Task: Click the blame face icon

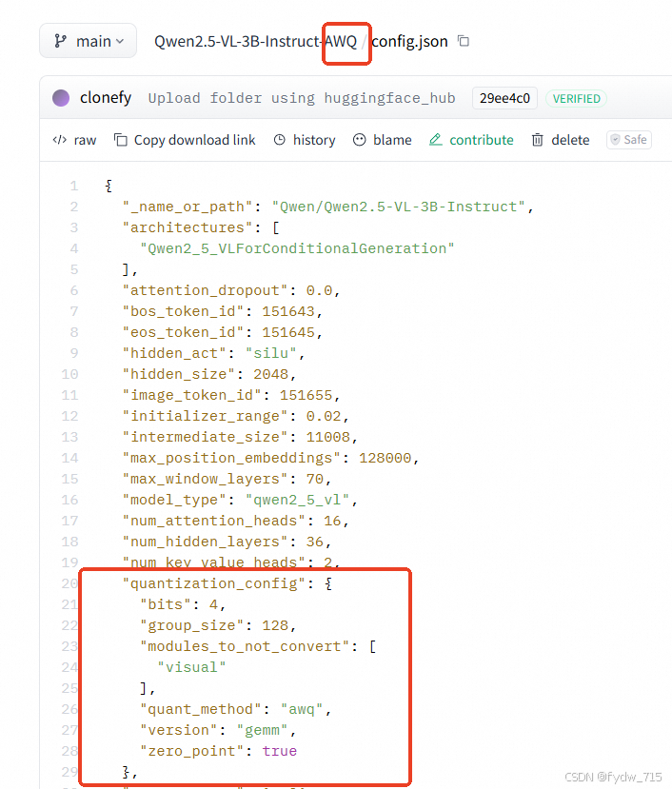Action: [360, 140]
